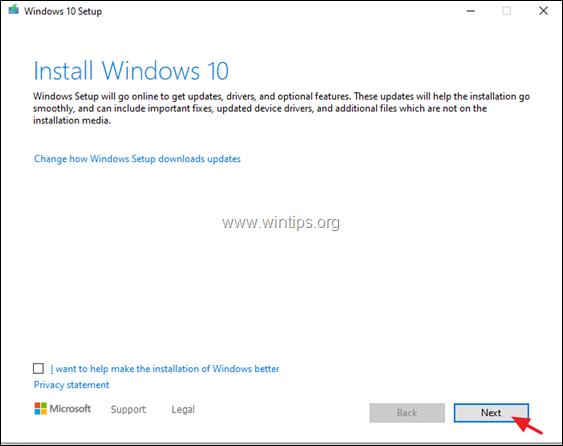Viewport: 563px width, 446px height.
Task: Open the Privacy statement link
Action: click(x=71, y=385)
